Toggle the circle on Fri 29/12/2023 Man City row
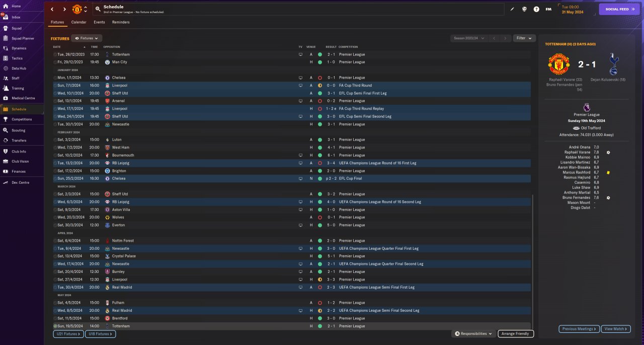 (55, 62)
